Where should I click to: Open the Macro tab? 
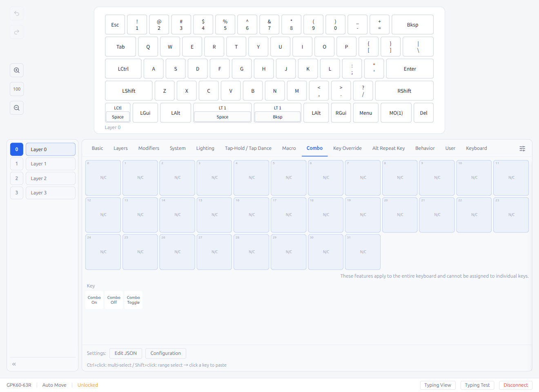coord(289,148)
